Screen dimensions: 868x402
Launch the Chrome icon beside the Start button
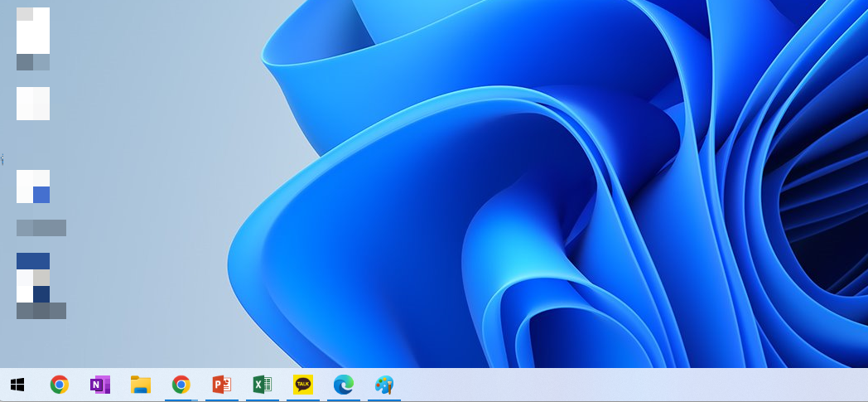point(60,385)
